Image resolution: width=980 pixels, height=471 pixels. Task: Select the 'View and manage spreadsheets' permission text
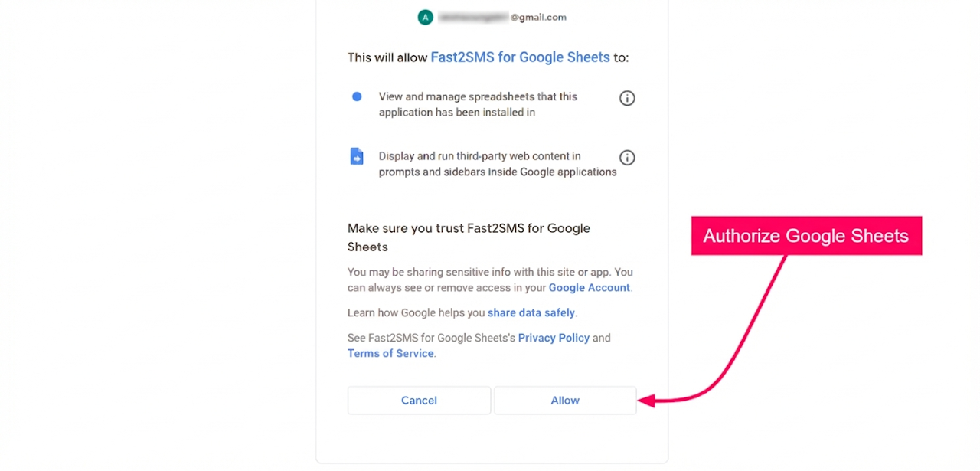point(478,104)
